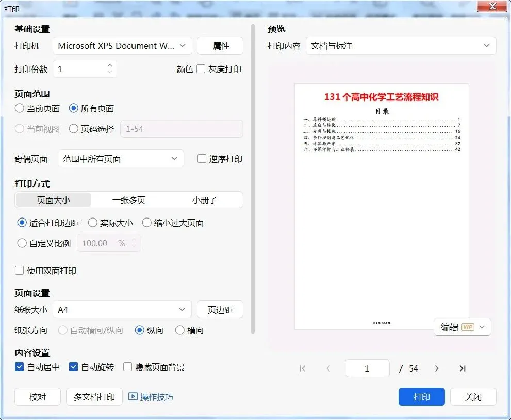Open the 打印机 printer dropdown
Viewport: 511px width, 420px height.
(122, 45)
